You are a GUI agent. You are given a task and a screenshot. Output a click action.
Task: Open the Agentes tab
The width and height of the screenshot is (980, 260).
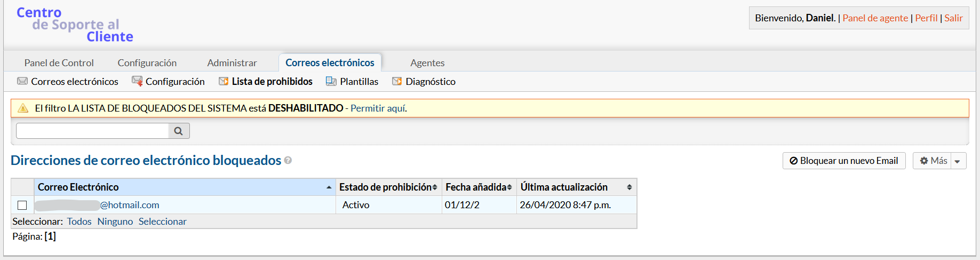click(427, 63)
